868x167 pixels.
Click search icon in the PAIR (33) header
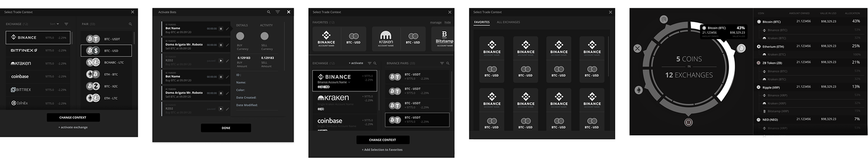(x=130, y=24)
